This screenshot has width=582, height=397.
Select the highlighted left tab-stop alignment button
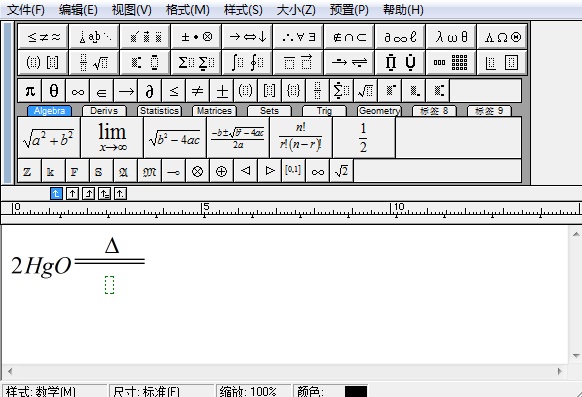pos(56,193)
